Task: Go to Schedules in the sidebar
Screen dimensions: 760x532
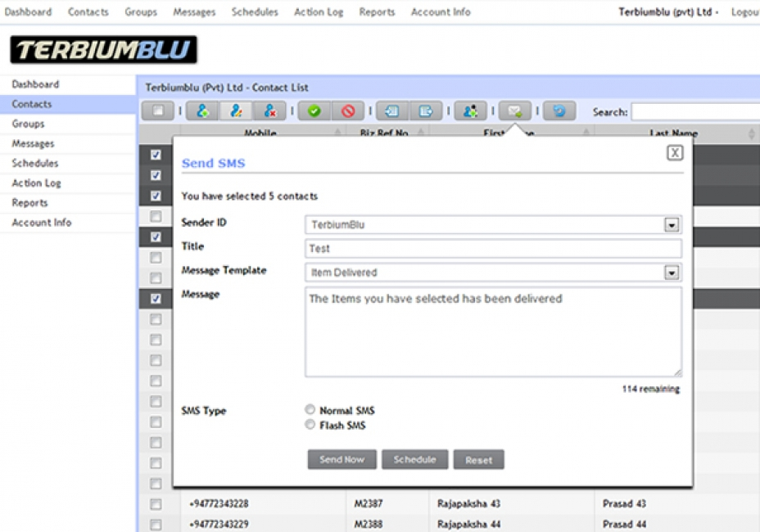Action: (68, 163)
